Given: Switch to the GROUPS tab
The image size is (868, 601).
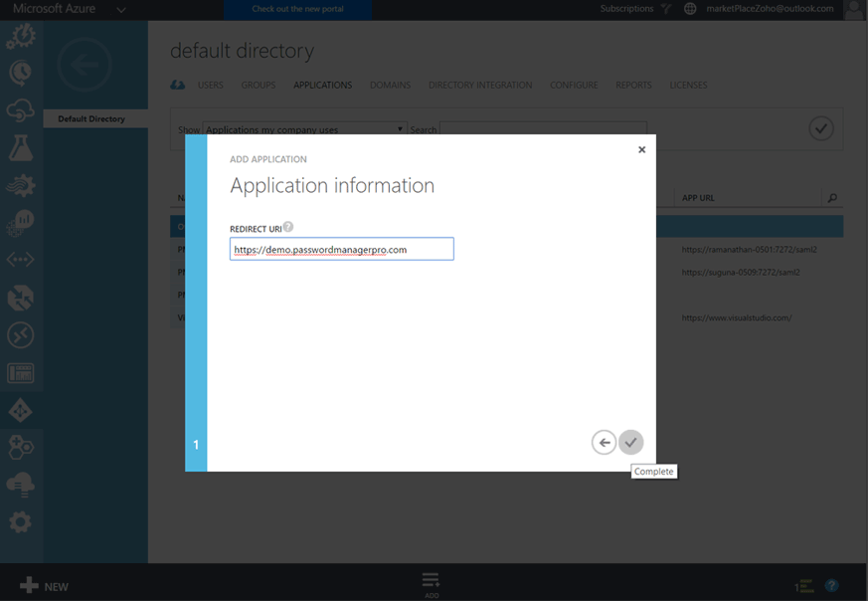Looking at the screenshot, I should click(258, 85).
